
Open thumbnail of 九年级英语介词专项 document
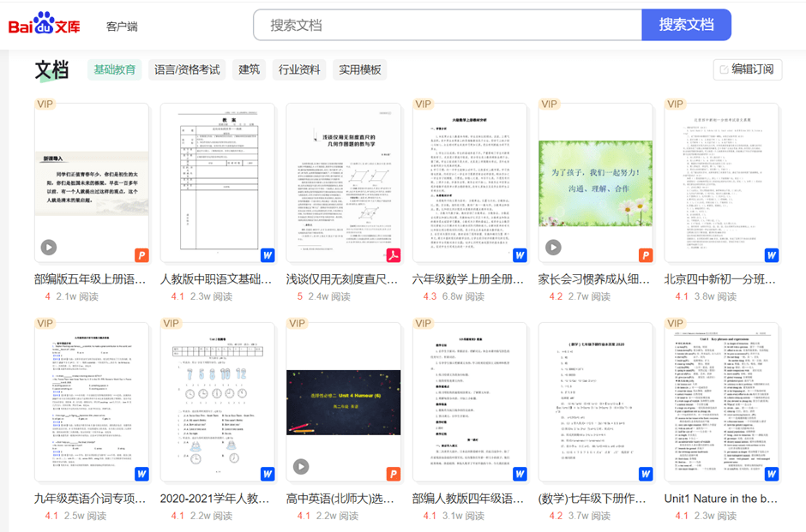click(x=92, y=402)
